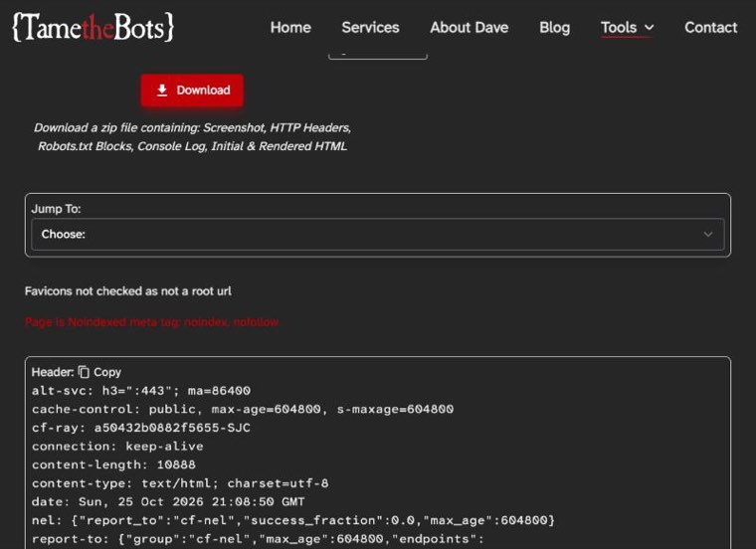
Task: Click the 'content-length: 10888' line
Action: [113, 464]
